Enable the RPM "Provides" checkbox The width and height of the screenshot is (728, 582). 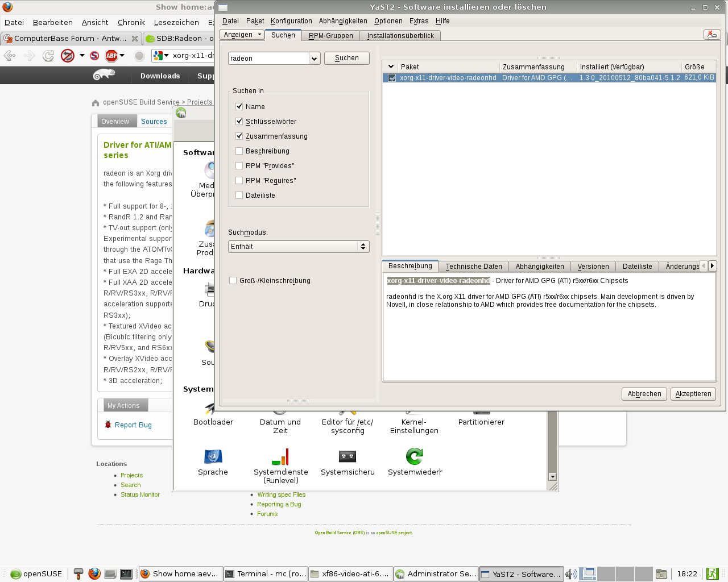point(239,165)
